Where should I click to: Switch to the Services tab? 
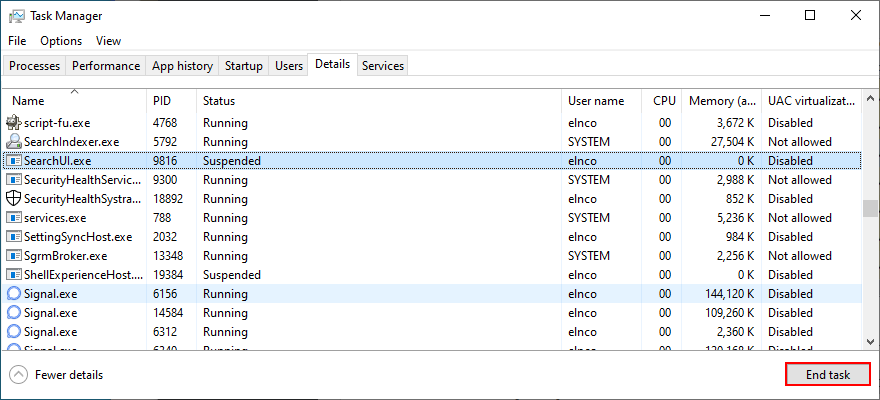coord(383,66)
